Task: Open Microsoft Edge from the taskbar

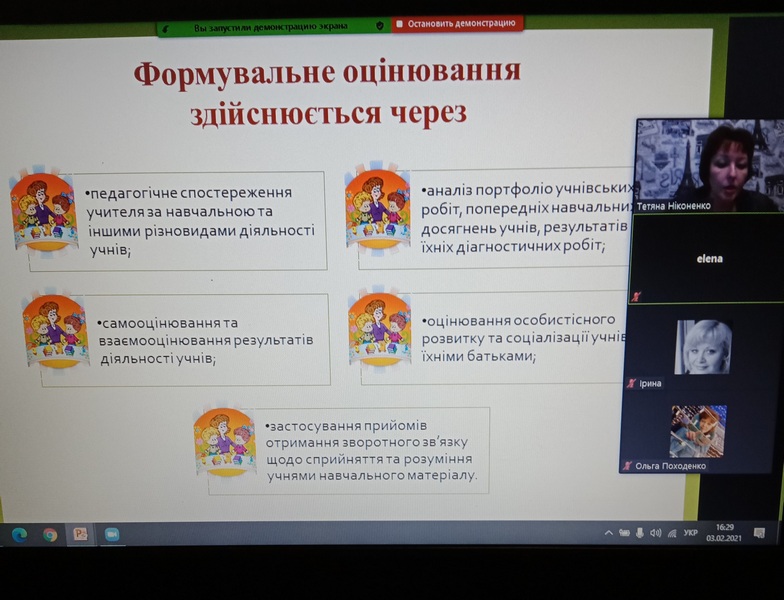Action: 19,534
